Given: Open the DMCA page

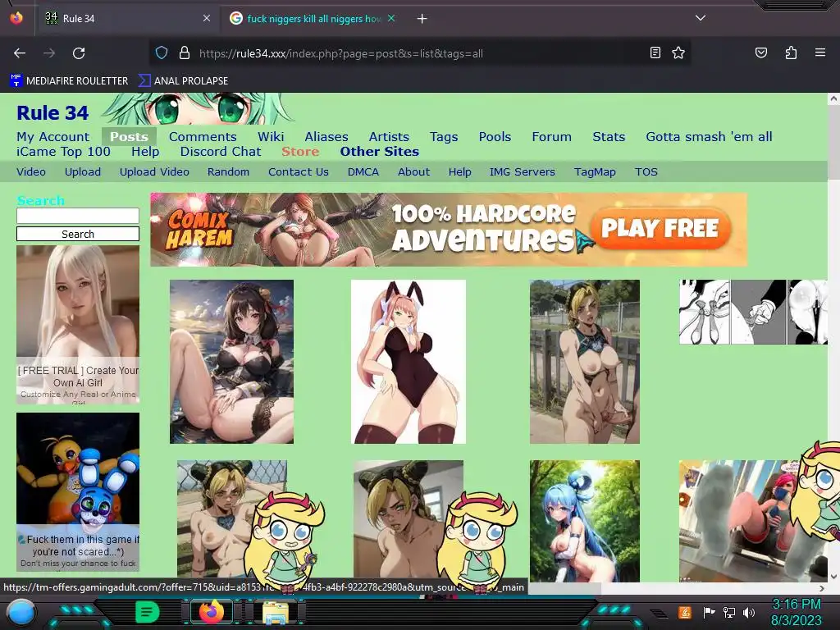Looking at the screenshot, I should click(x=363, y=172).
